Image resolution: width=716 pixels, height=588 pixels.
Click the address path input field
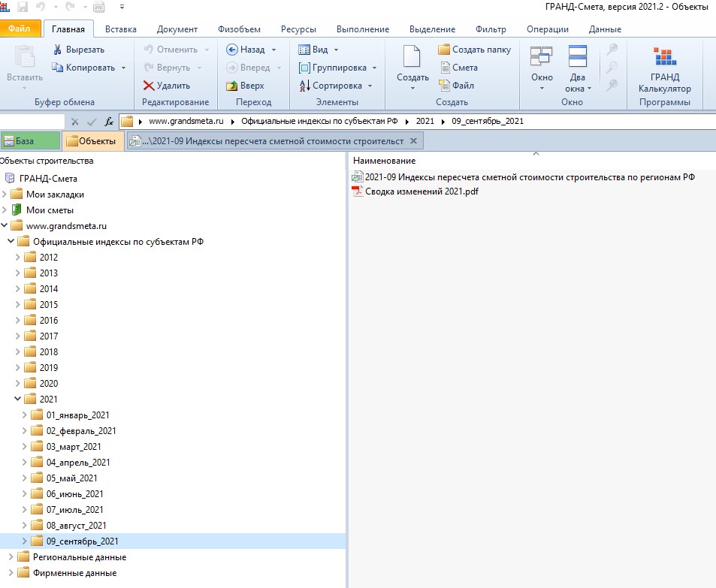click(601, 121)
